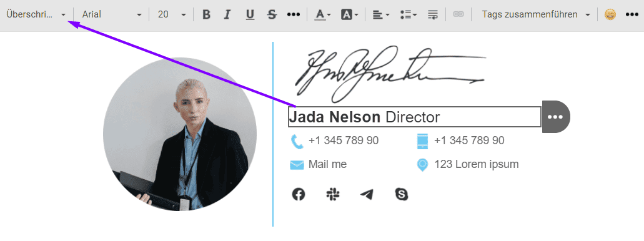The width and height of the screenshot is (644, 241).
Task: Open the Überschrift paragraph style dropdown
Action: pos(36,14)
